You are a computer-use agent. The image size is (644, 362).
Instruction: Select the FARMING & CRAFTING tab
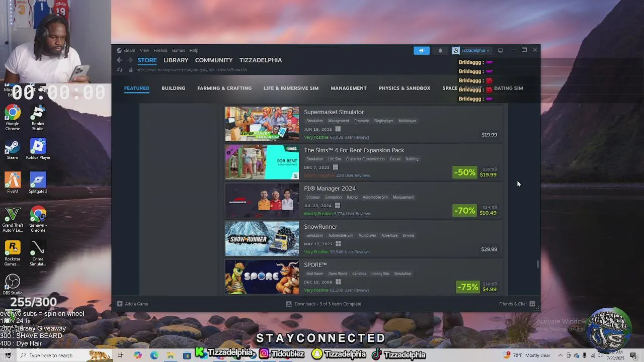click(x=224, y=88)
